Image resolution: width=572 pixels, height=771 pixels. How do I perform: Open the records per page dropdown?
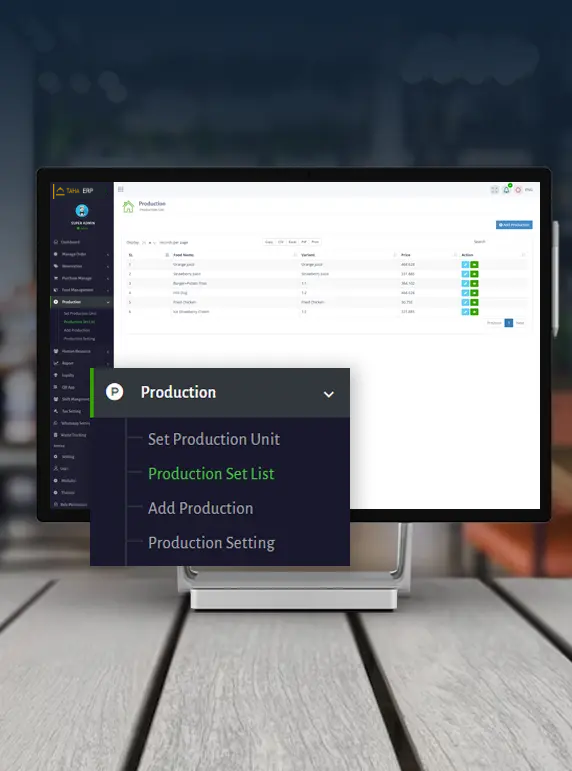149,242
